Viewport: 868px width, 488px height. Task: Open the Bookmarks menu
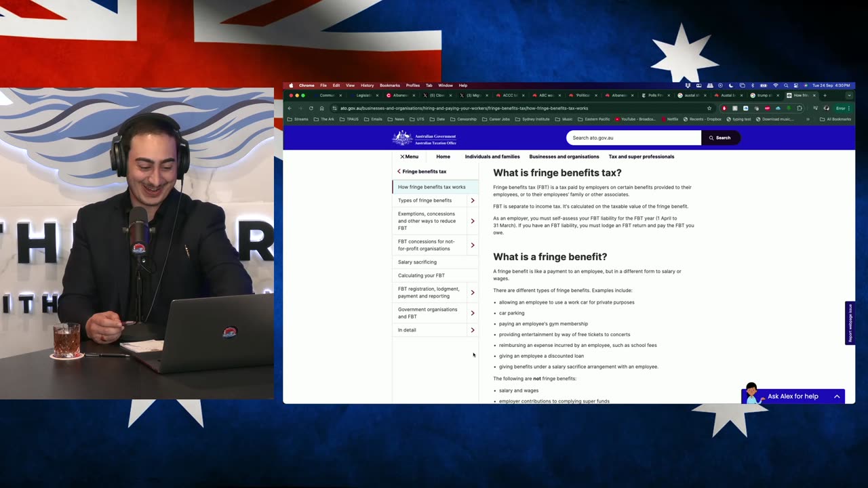pyautogui.click(x=390, y=85)
